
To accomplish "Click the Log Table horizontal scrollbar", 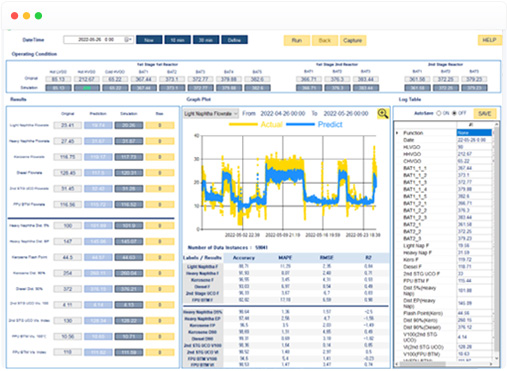I will coord(423,364).
